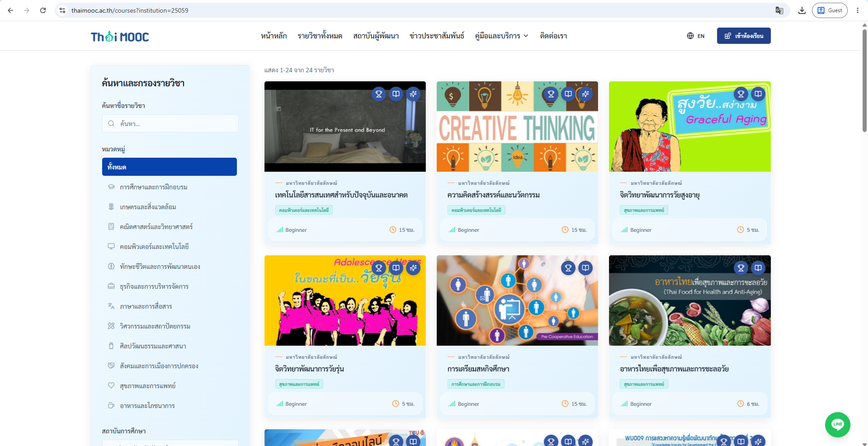Click trophy badge on Adolescence course card

click(x=379, y=268)
